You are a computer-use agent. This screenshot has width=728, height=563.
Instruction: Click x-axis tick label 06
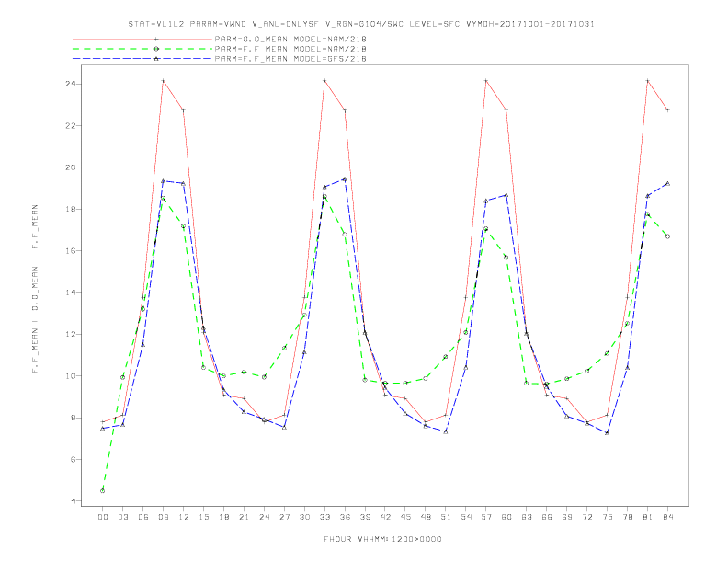click(143, 517)
